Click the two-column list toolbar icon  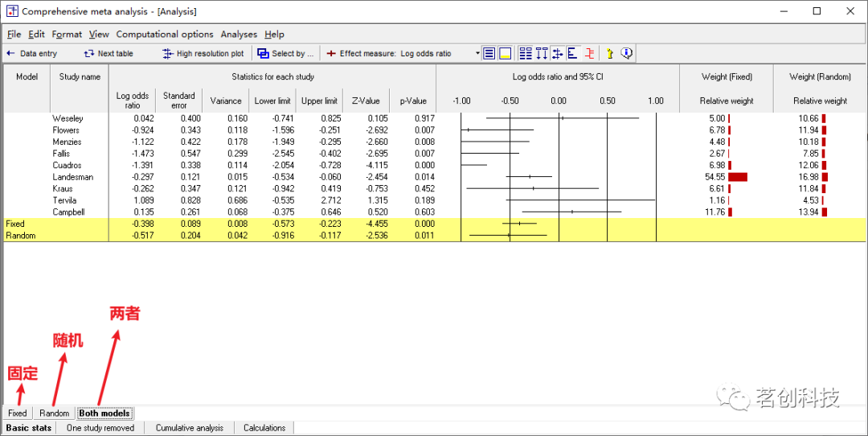point(526,54)
